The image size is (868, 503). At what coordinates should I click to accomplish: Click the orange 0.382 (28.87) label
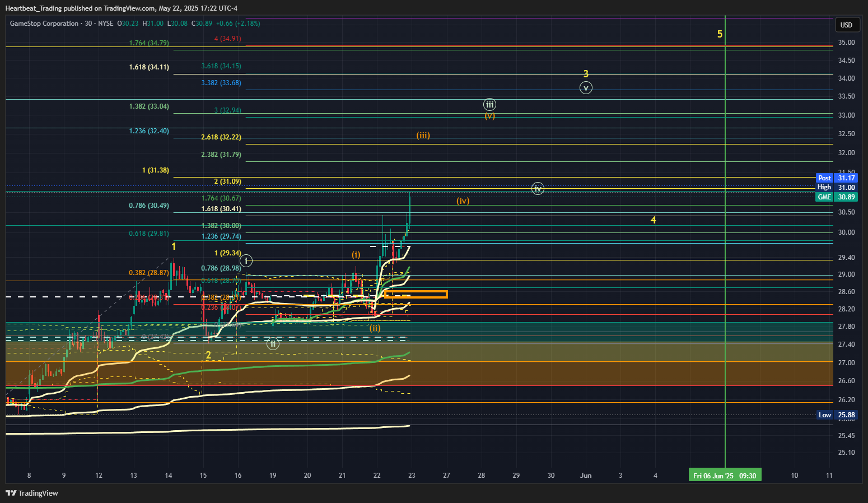click(x=149, y=273)
